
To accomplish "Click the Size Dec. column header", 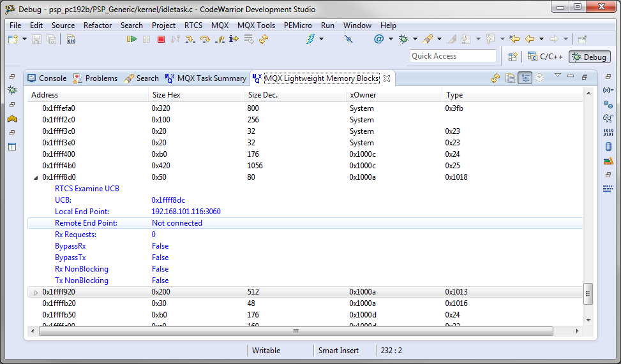I will coord(262,95).
